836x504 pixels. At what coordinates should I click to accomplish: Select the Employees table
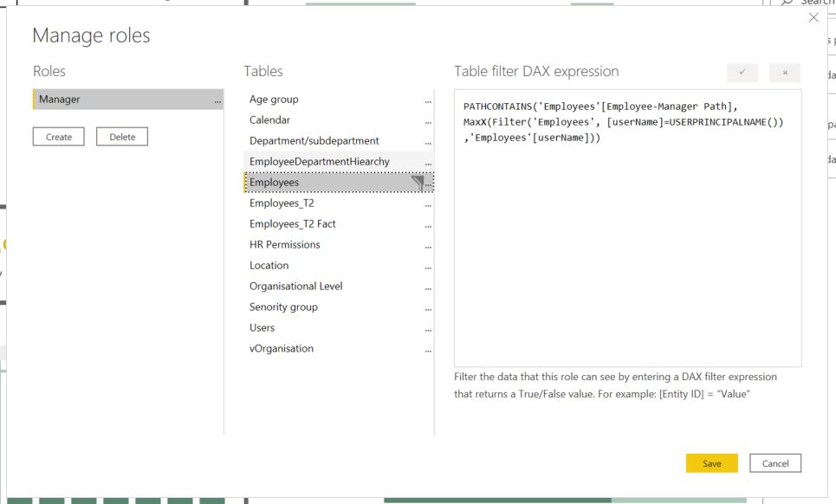(339, 182)
